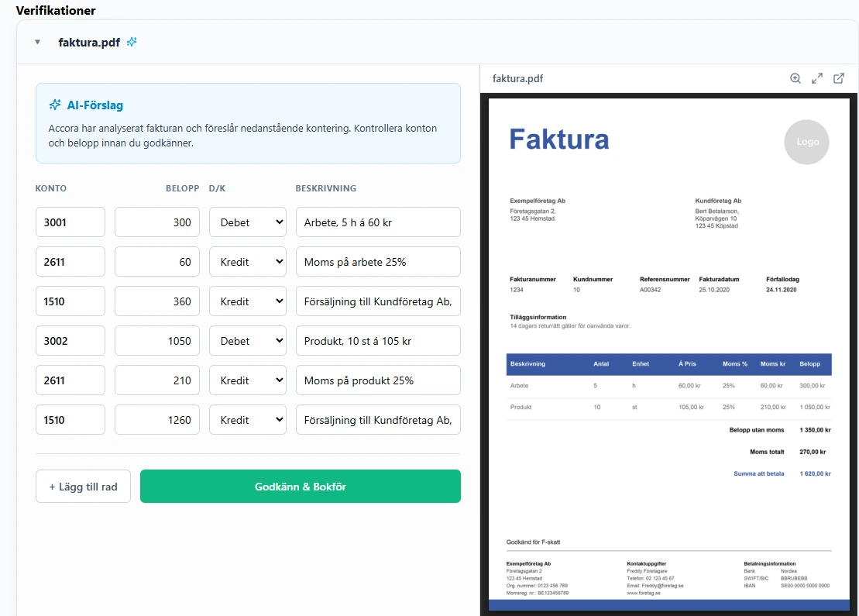Edit the Moms på produkt 25% description
859x616 pixels.
[x=378, y=380]
